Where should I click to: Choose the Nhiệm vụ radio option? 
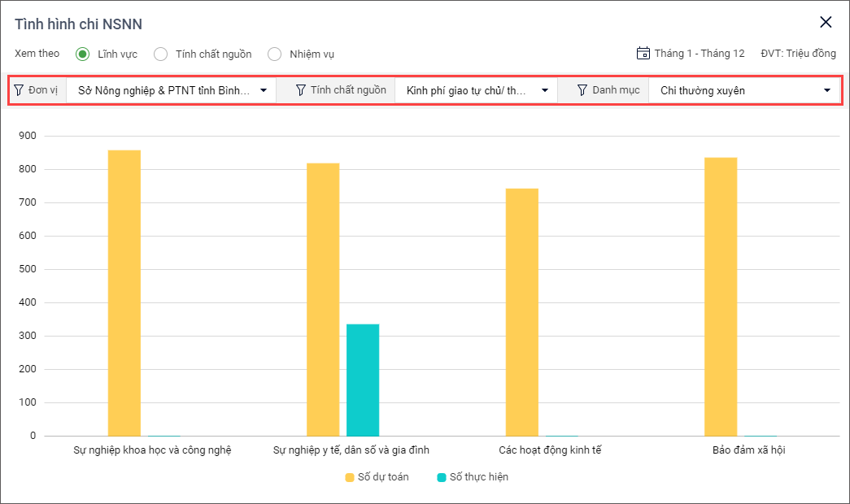click(x=275, y=54)
